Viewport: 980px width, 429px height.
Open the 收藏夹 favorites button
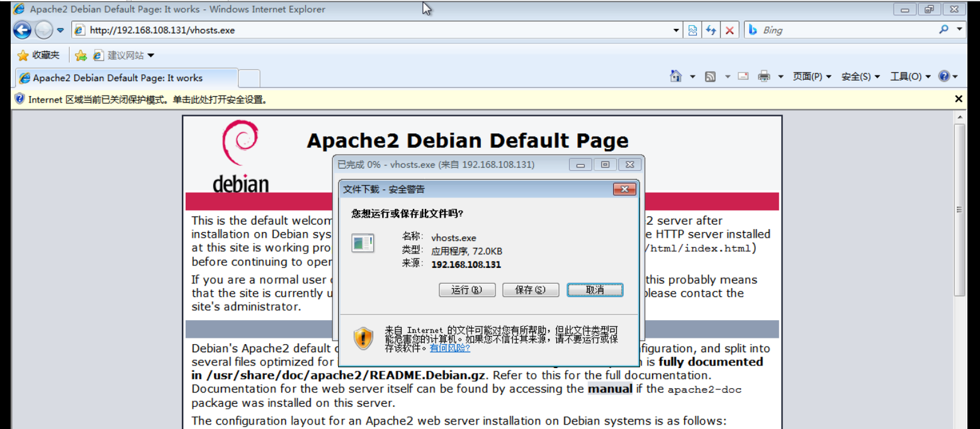pyautogui.click(x=38, y=55)
